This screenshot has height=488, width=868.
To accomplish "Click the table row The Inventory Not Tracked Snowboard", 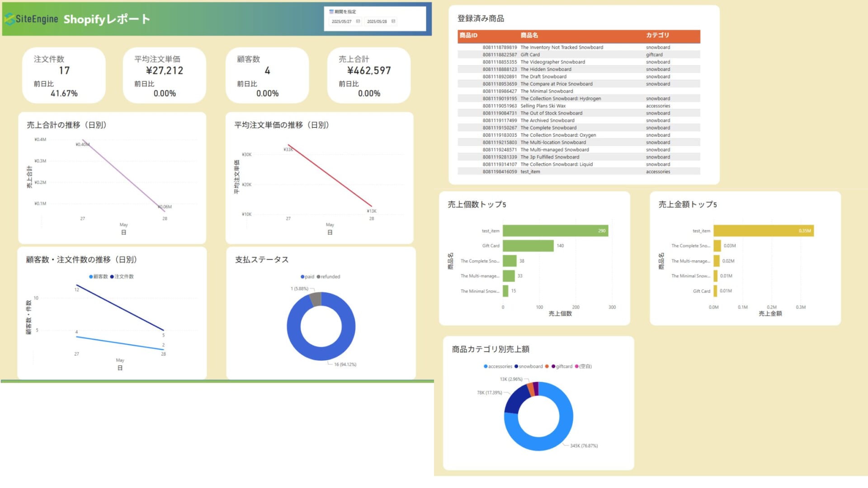I will tap(579, 47).
